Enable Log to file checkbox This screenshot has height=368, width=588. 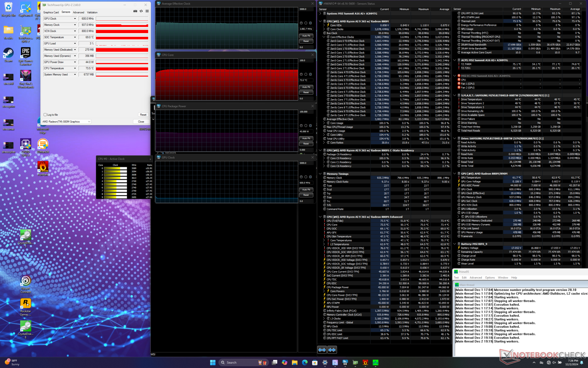[45, 115]
